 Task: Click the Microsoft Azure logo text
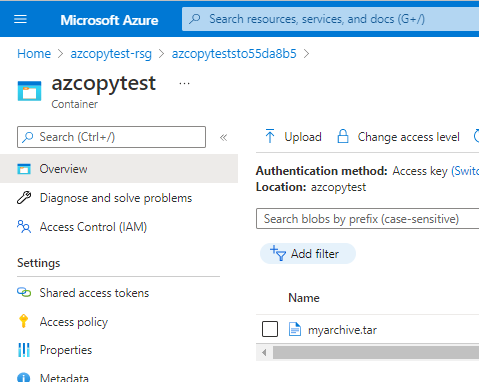coord(109,20)
